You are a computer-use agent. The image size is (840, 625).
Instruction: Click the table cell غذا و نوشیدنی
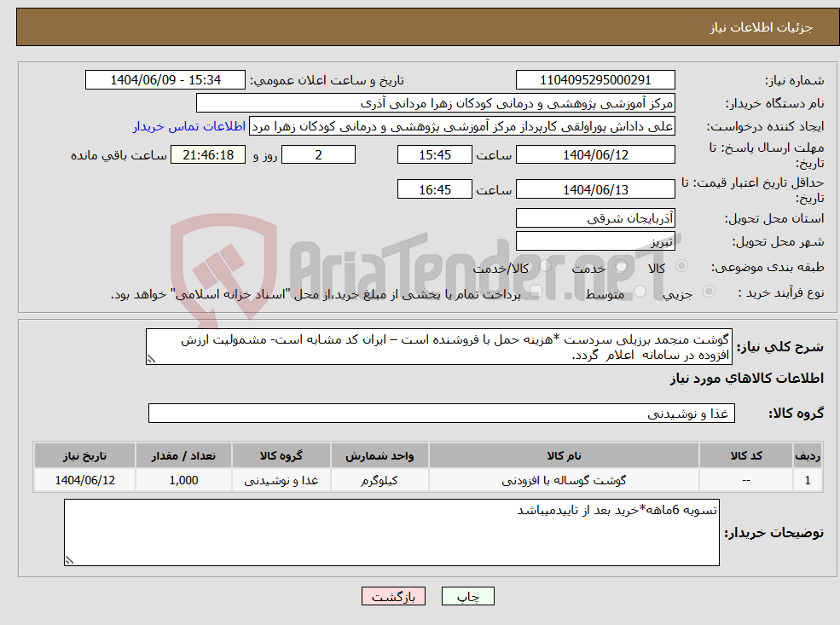(x=281, y=480)
